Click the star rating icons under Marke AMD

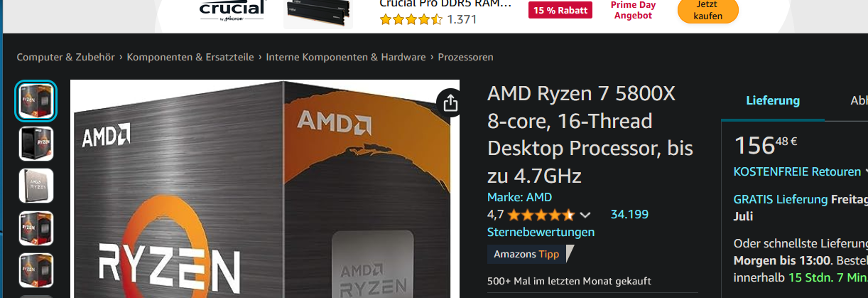(x=541, y=215)
